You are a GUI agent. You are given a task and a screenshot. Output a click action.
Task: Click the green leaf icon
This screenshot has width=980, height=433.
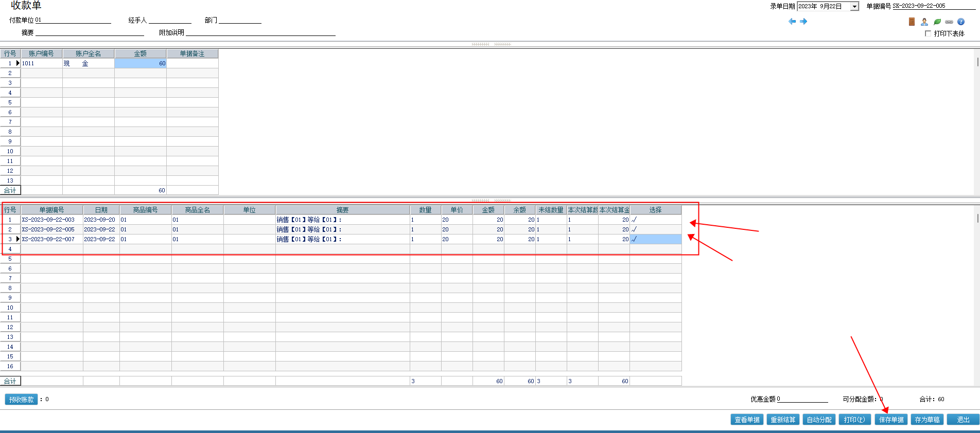coord(937,22)
